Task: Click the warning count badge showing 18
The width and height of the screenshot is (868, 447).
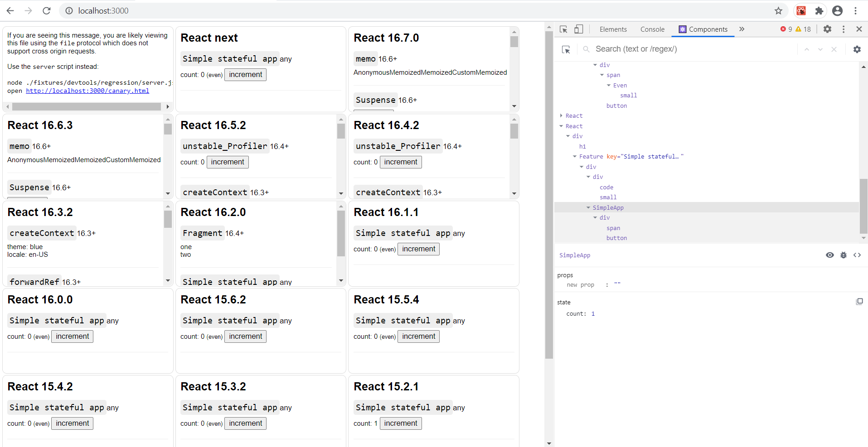Action: tap(803, 29)
